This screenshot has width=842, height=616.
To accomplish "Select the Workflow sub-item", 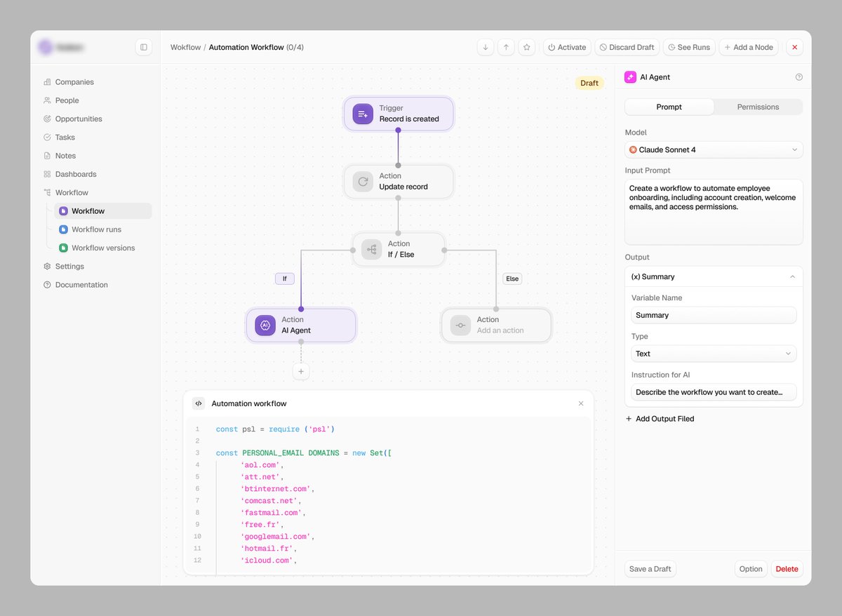I will [x=103, y=211].
